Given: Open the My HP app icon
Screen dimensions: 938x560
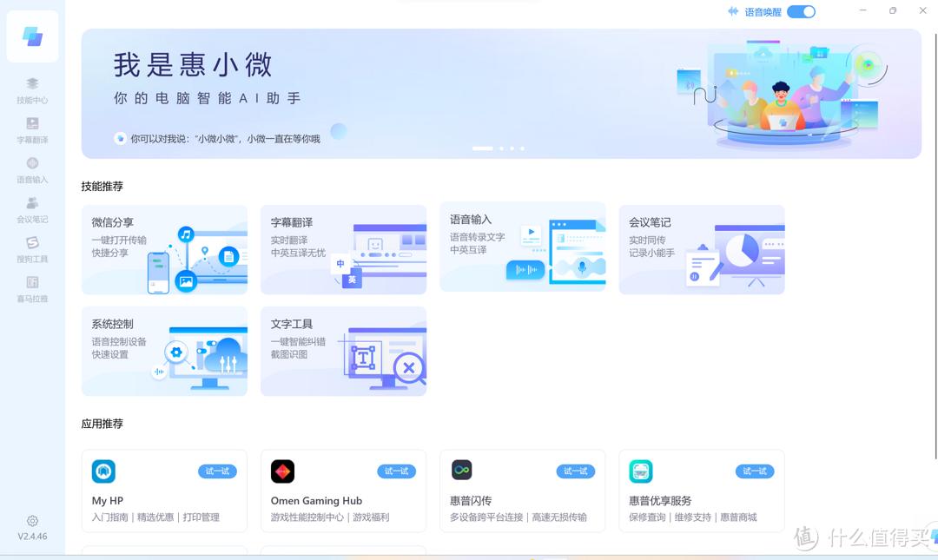Looking at the screenshot, I should tap(103, 471).
